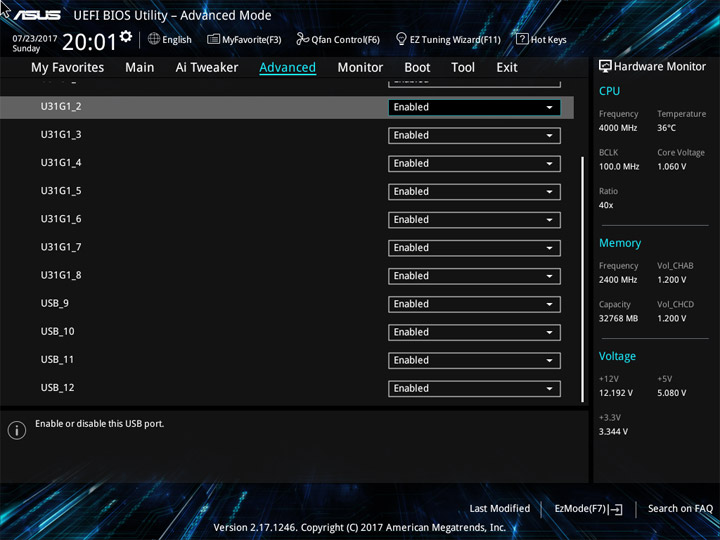Open the USB_12 Enabled dropdown
Viewport: 720px width, 540px height.
(474, 388)
